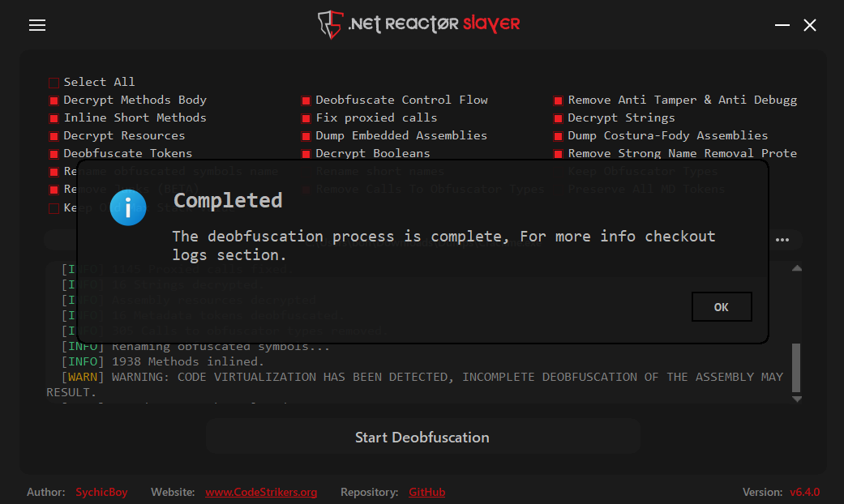Click the log scroll down arrow

[796, 399]
